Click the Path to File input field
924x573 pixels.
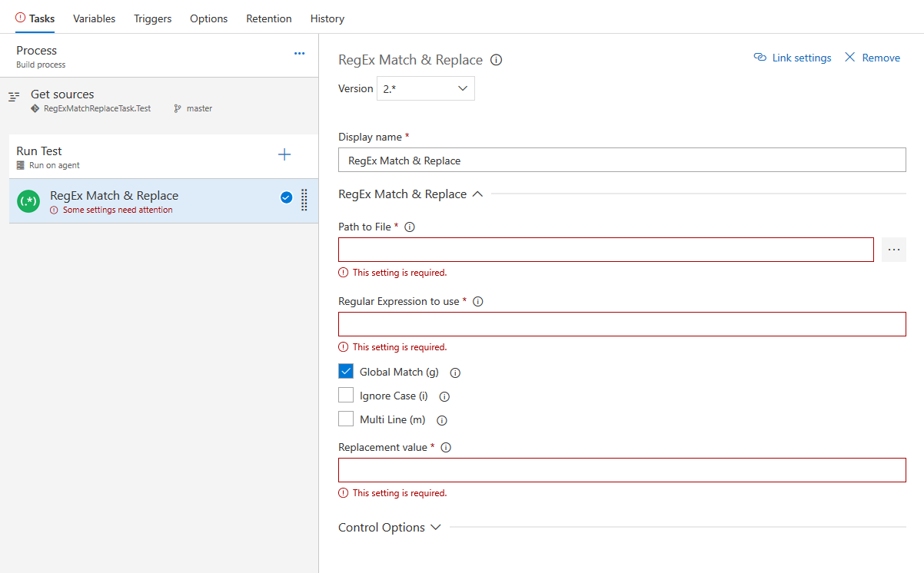(x=606, y=250)
